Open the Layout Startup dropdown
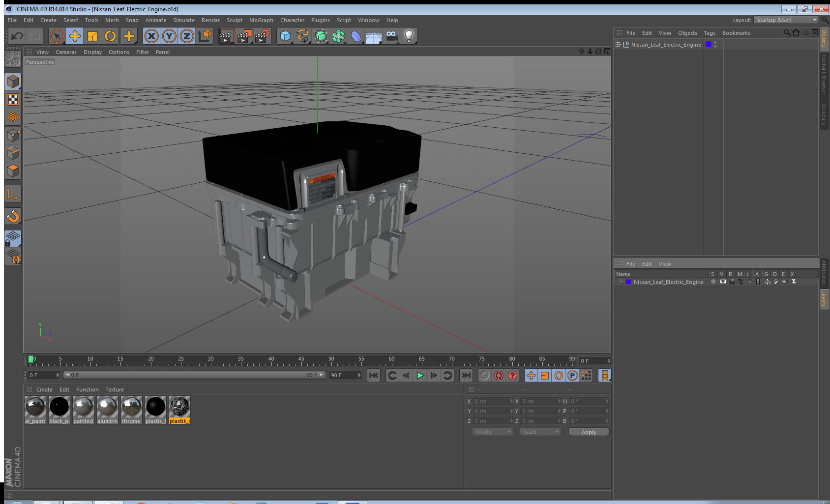The image size is (830, 504). click(786, 20)
